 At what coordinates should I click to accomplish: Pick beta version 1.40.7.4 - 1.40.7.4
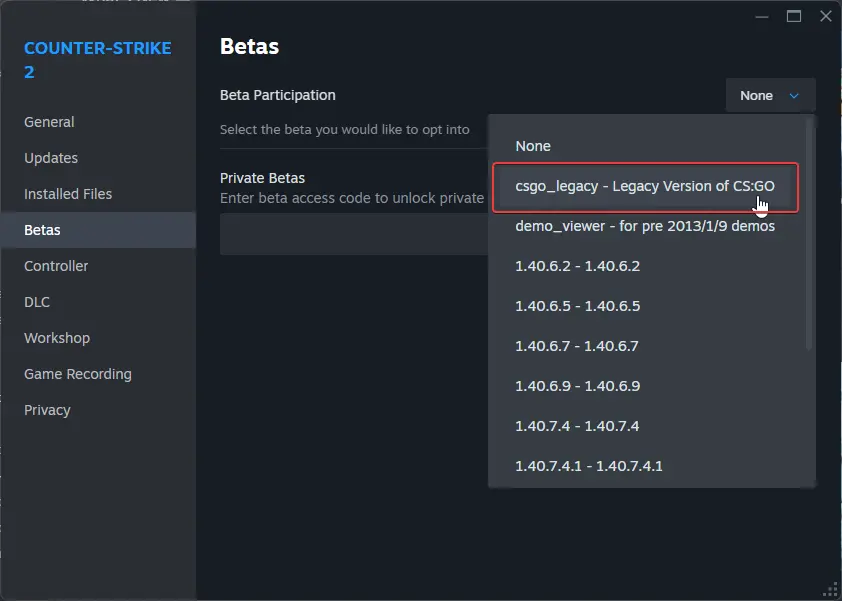645,426
